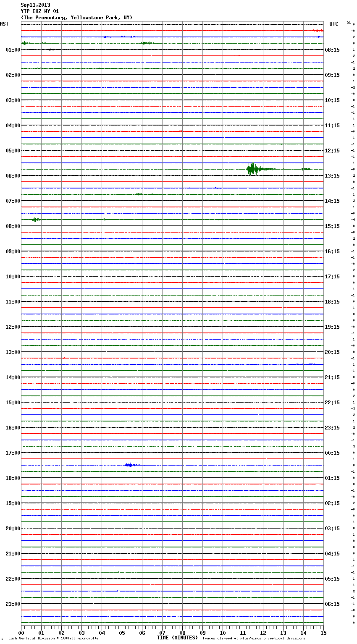
Task: Click the red noise burst on the top red trace
Action: pos(318,31)
